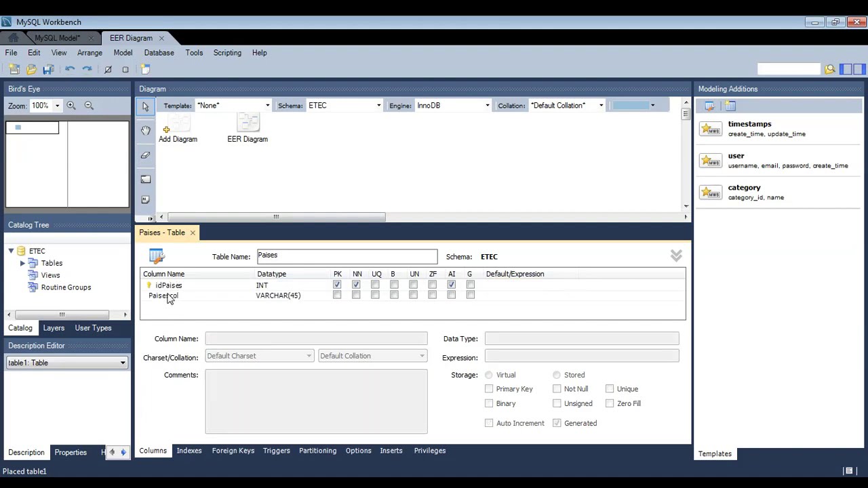The width and height of the screenshot is (868, 488).
Task: Click the table editor icon beside Table Name
Action: 157,256
